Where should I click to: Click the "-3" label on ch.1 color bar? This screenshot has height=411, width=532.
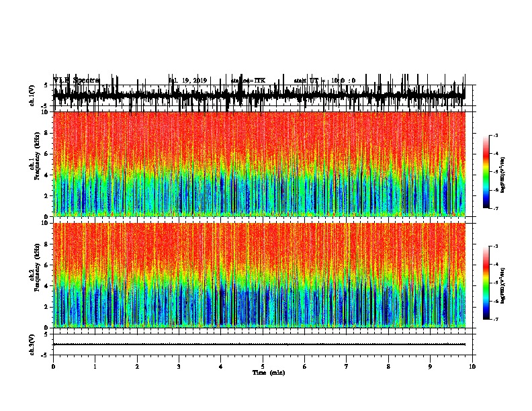[x=495, y=135]
